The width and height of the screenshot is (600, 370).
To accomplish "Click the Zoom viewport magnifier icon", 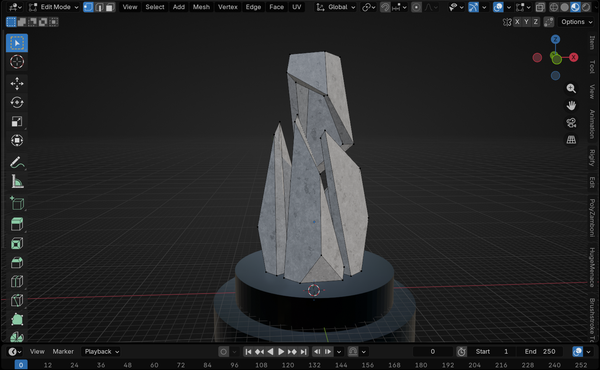I will 571,89.
